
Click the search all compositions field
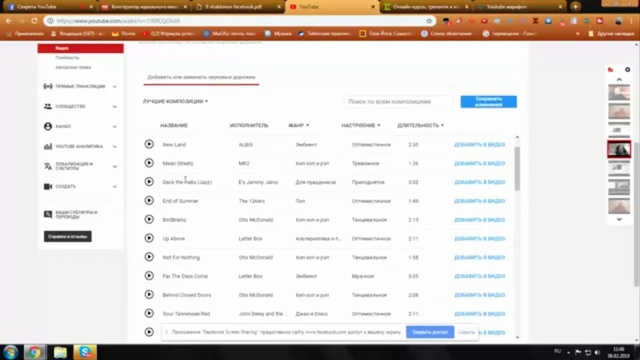(398, 101)
